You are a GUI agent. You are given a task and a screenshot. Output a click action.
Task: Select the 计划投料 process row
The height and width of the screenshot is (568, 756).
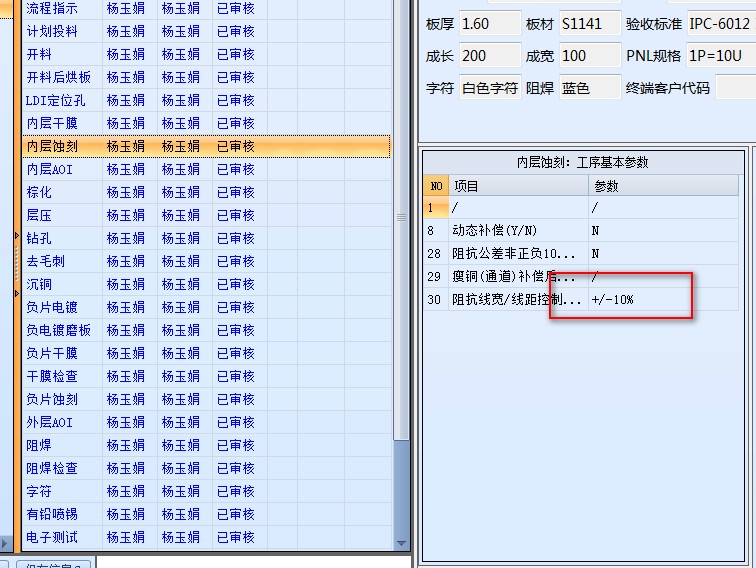pos(206,31)
